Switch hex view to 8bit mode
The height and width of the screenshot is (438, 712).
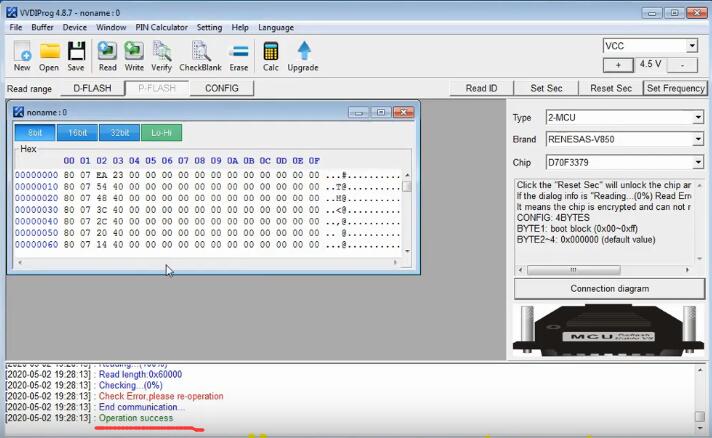pos(35,133)
